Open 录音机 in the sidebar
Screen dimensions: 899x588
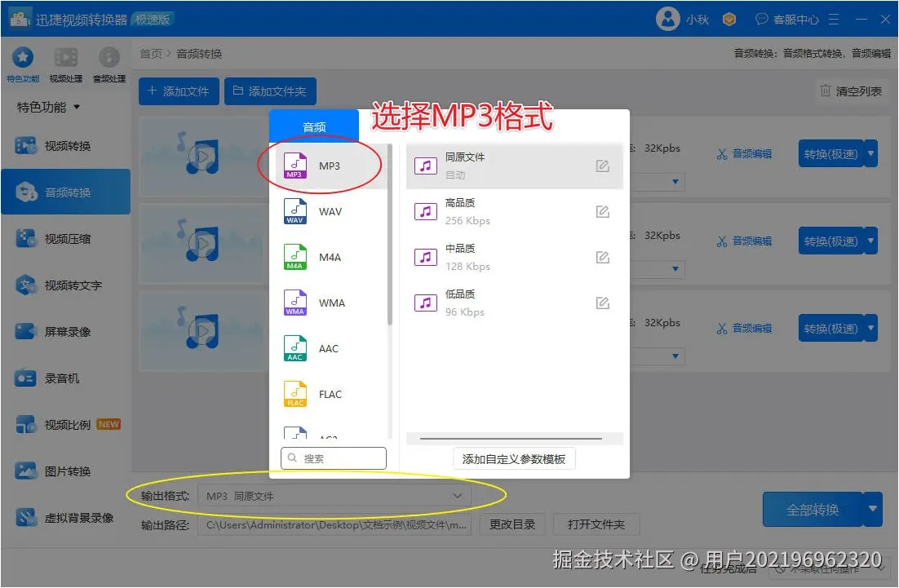66,378
